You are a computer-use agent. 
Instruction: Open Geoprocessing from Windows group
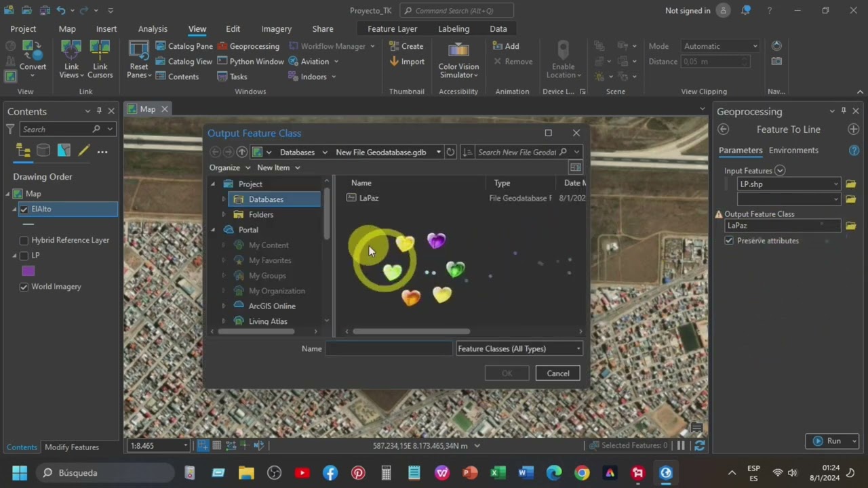[x=248, y=46]
